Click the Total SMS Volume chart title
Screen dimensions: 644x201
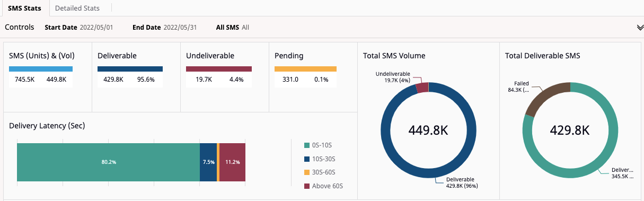pos(394,56)
